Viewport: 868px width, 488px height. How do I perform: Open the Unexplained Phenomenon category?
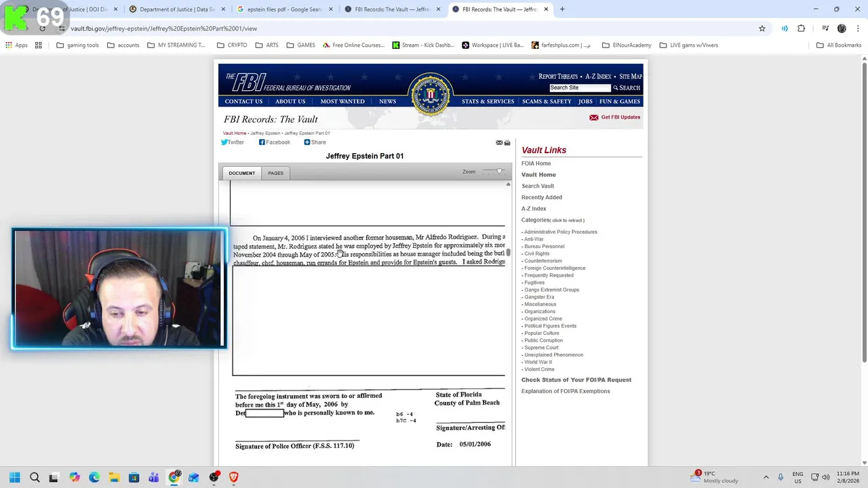point(553,355)
